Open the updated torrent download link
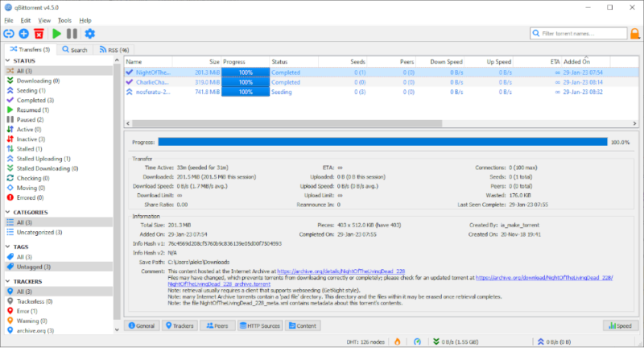The width and height of the screenshot is (644, 348). (x=544, y=278)
